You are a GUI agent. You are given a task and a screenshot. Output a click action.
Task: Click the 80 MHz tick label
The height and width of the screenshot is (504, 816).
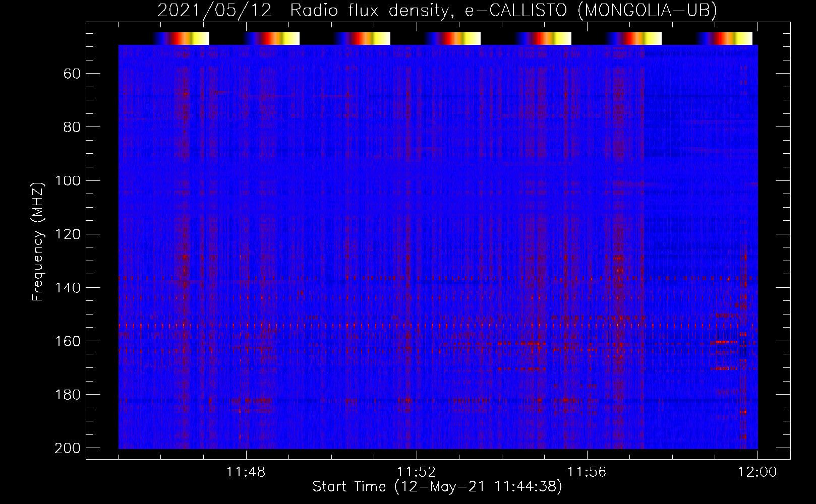click(72, 128)
